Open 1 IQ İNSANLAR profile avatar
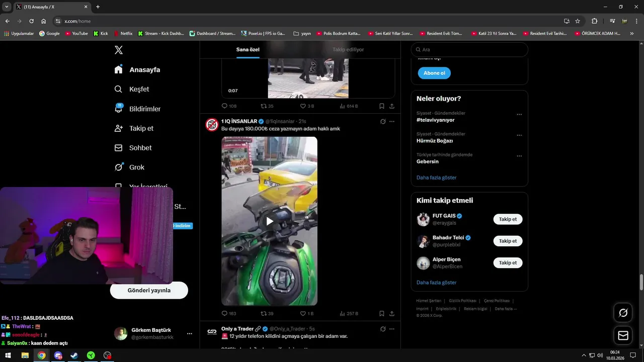Screen dimensions: 644x362 click(212, 125)
